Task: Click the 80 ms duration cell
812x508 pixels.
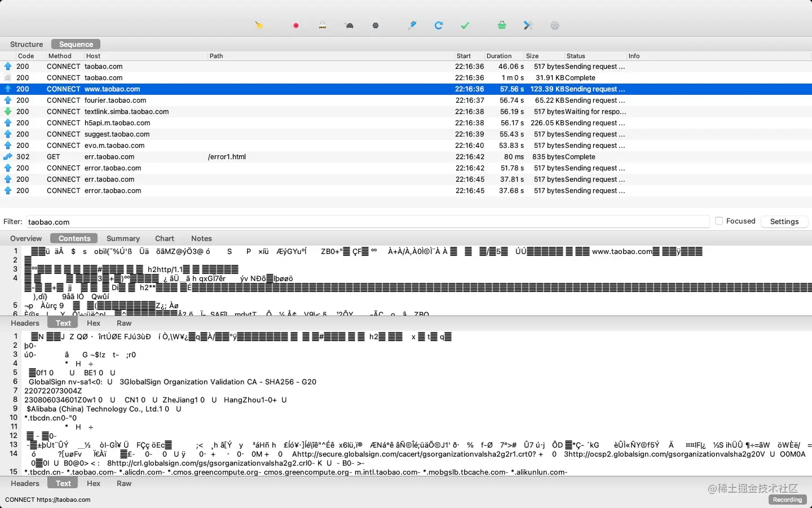Action: 514,157
